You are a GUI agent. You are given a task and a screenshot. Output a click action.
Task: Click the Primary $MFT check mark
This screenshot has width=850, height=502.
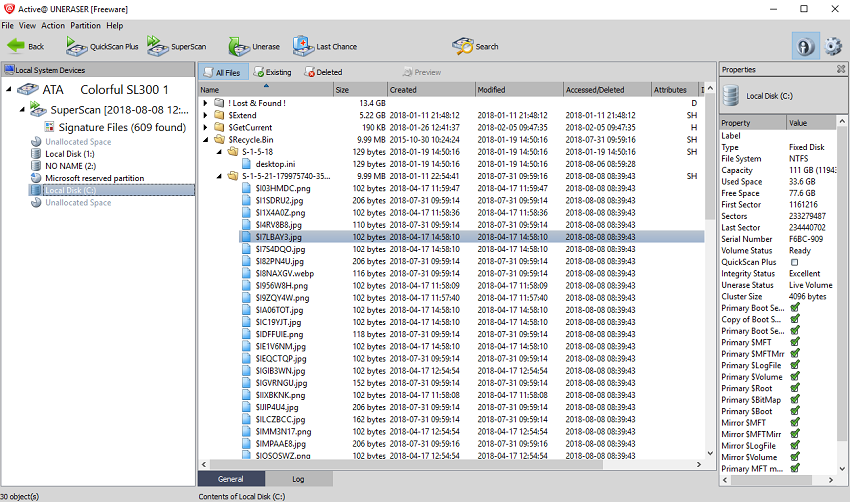[795, 342]
